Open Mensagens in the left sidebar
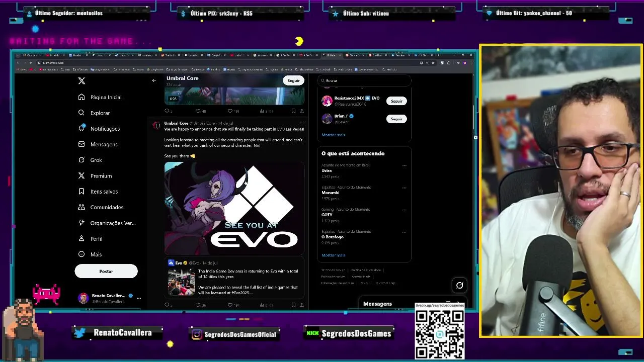Screen dimensions: 644x362 tap(98, 144)
